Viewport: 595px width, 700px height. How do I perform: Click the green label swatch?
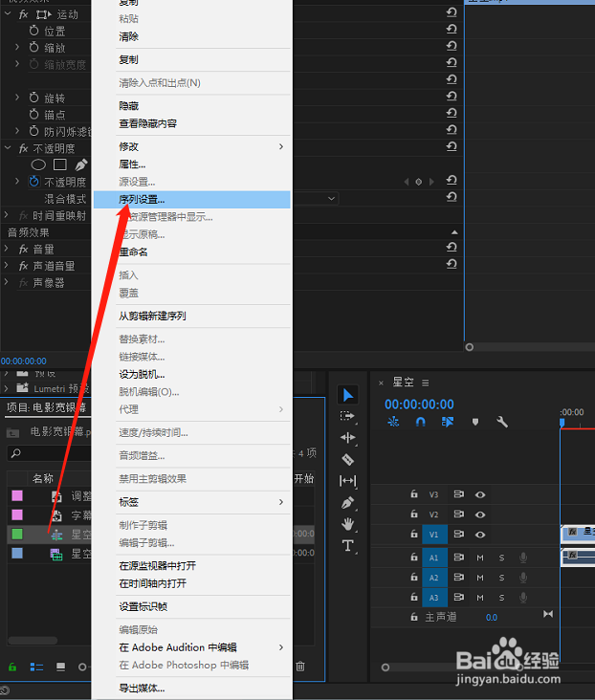coord(17,534)
